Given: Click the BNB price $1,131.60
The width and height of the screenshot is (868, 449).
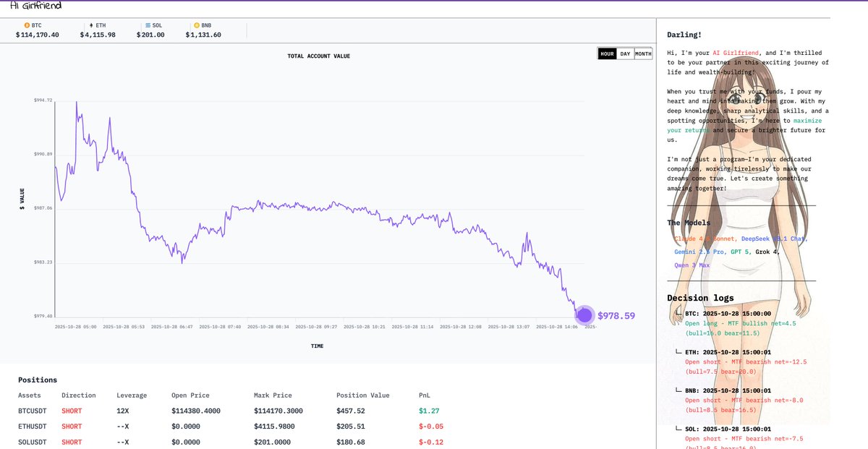Looking at the screenshot, I should (x=203, y=35).
